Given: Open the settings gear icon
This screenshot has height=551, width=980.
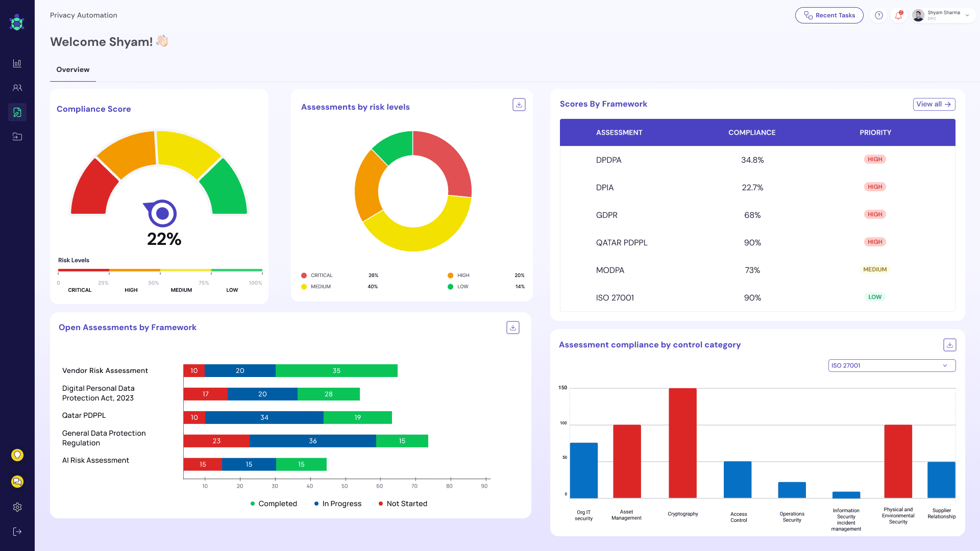Looking at the screenshot, I should pyautogui.click(x=17, y=507).
